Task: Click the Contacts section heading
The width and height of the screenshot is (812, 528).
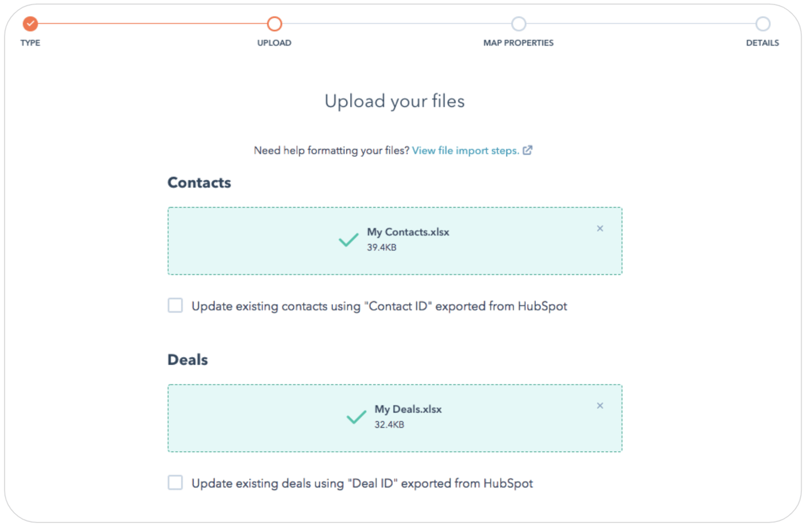Action: tap(199, 182)
